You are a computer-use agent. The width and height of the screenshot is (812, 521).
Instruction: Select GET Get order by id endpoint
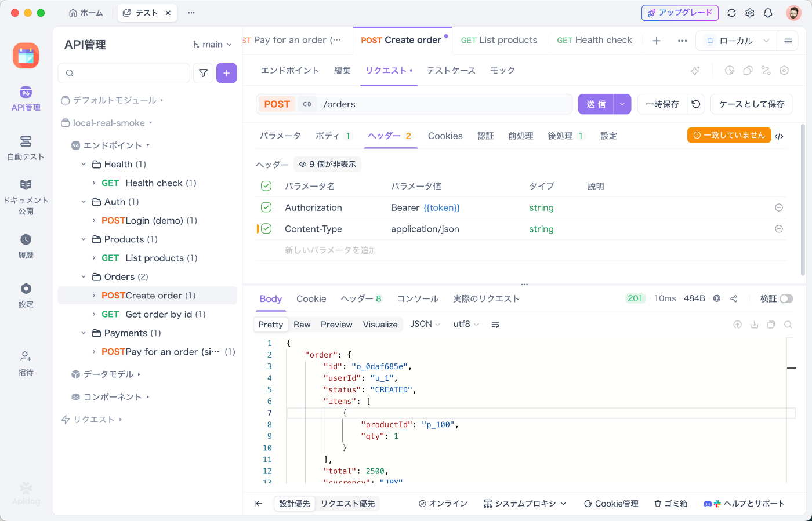pyautogui.click(x=147, y=314)
